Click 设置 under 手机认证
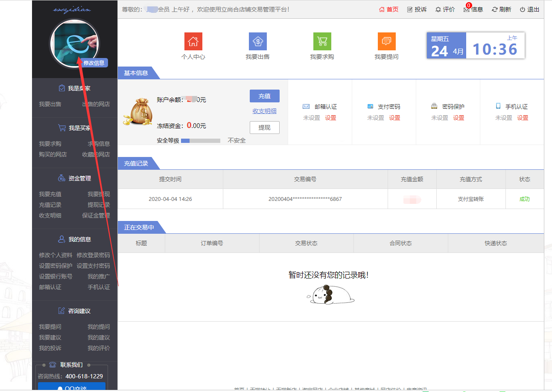Image resolution: width=552 pixels, height=392 pixels. [x=523, y=118]
